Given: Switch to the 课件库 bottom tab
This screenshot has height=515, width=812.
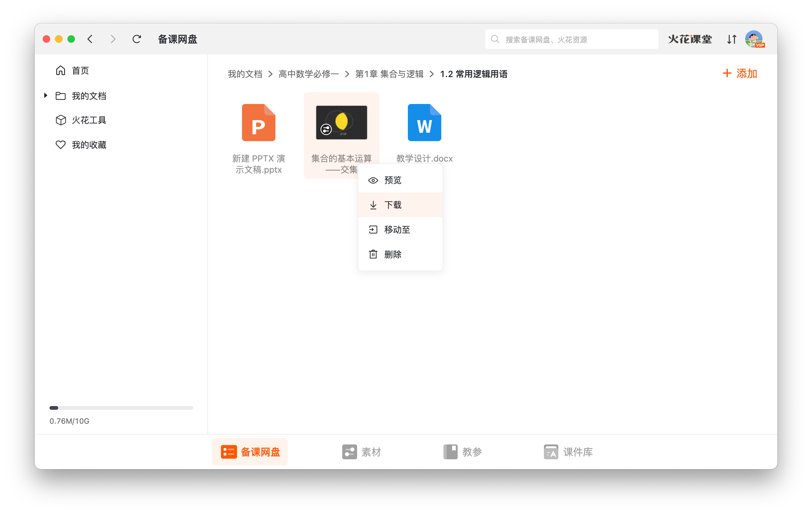Looking at the screenshot, I should pos(568,452).
